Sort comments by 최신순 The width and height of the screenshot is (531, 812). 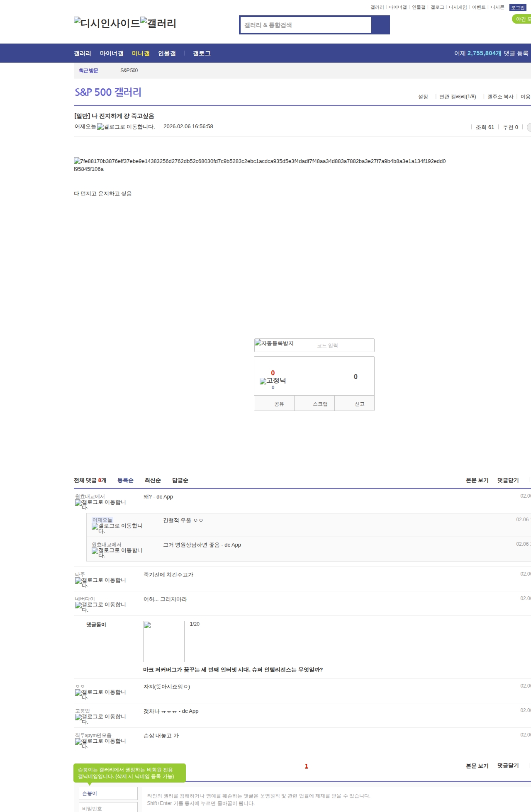[152, 480]
